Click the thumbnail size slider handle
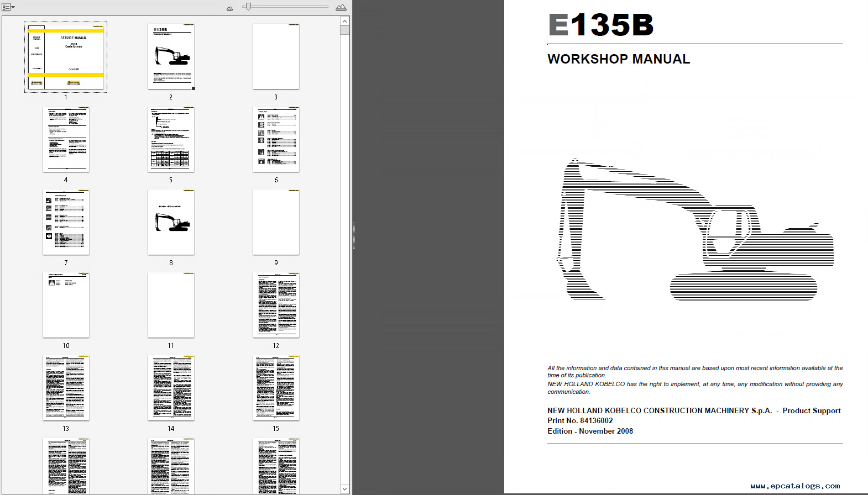The image size is (868, 495). tap(248, 7)
